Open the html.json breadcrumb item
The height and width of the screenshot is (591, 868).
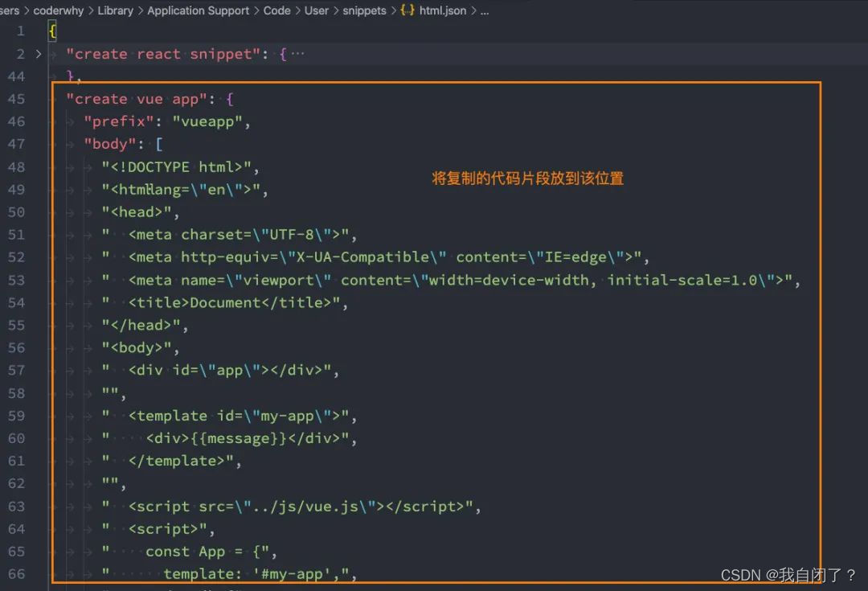click(x=443, y=10)
